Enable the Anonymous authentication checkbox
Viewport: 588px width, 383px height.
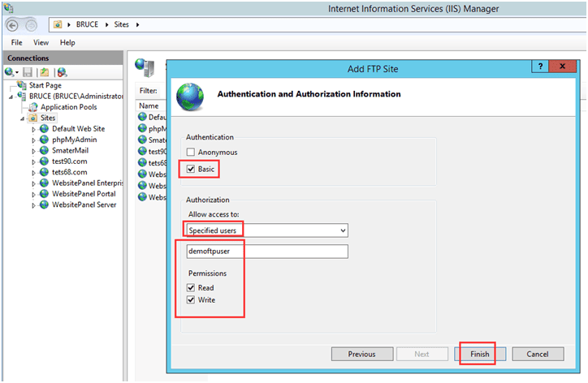tap(190, 153)
